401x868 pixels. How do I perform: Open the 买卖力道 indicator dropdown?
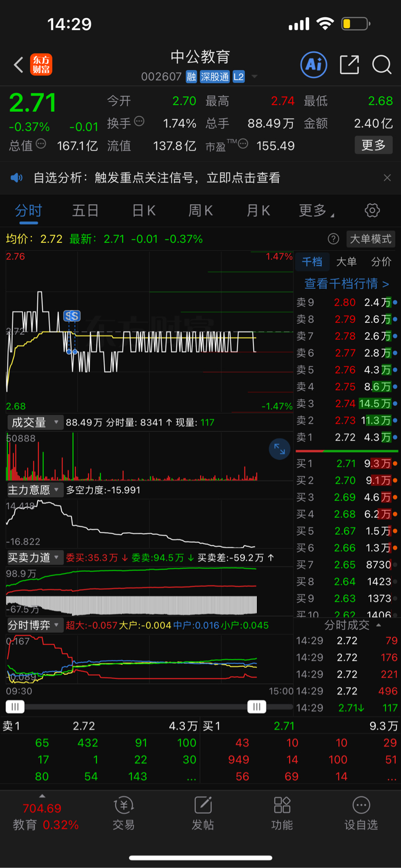(x=34, y=557)
